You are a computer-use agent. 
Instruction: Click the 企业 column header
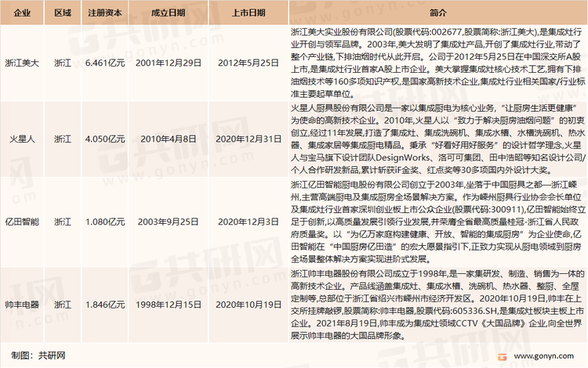click(x=22, y=13)
